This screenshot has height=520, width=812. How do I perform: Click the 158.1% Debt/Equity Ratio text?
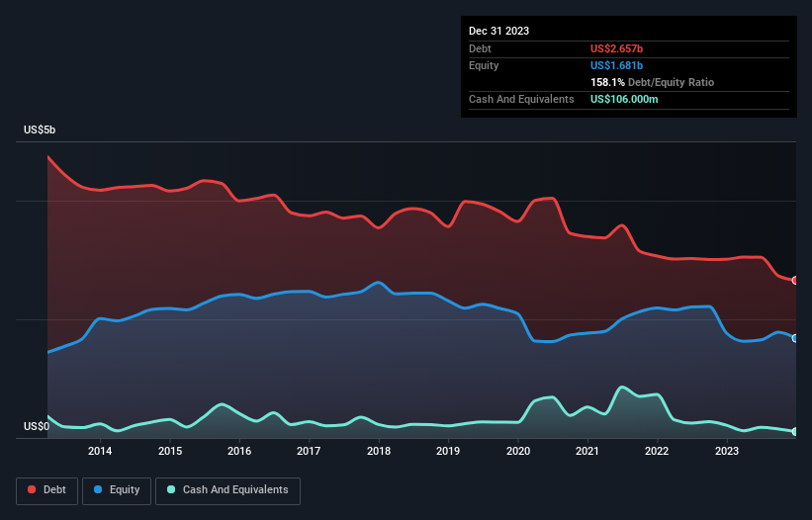[652, 82]
